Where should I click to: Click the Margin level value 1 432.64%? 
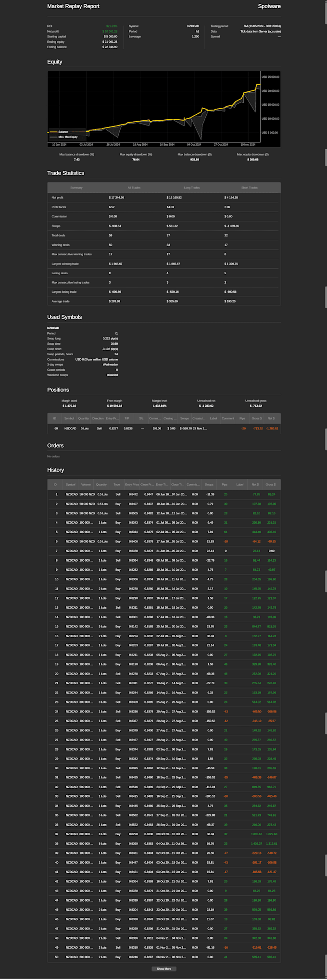[160, 406]
